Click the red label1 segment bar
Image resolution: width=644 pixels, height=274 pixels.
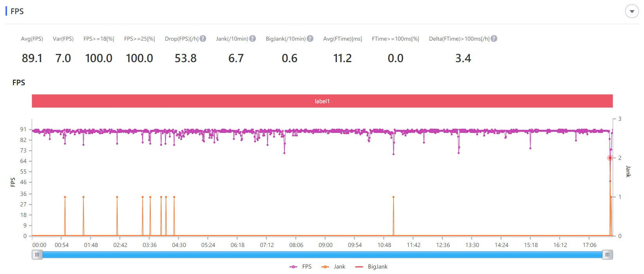pyautogui.click(x=322, y=101)
